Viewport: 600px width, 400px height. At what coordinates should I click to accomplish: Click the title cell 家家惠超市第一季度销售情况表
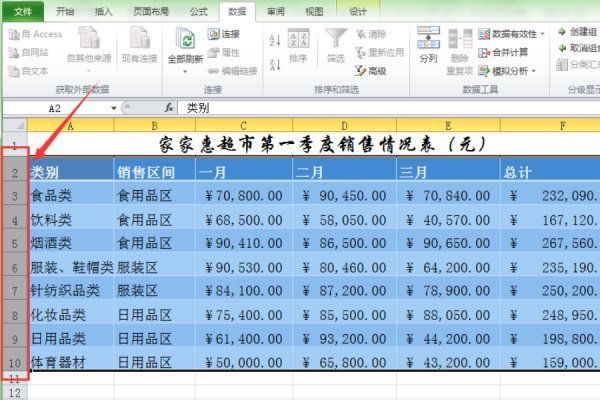[314, 144]
